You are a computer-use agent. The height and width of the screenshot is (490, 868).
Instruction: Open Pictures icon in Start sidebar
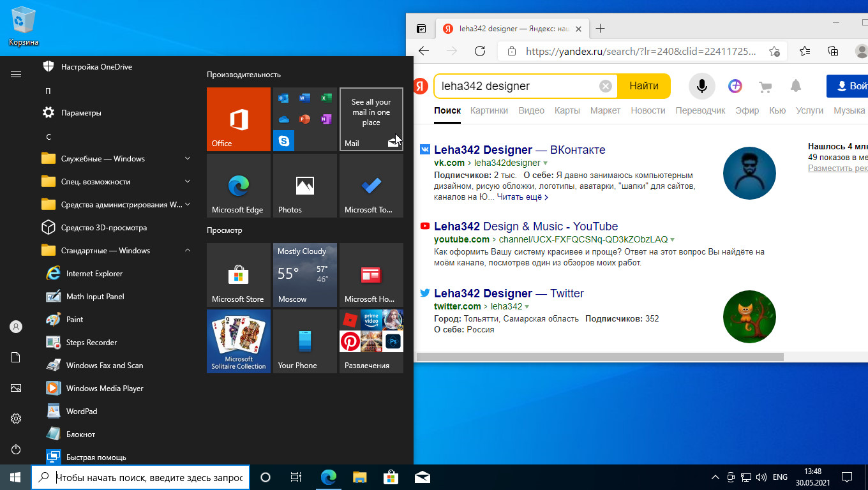tap(16, 388)
